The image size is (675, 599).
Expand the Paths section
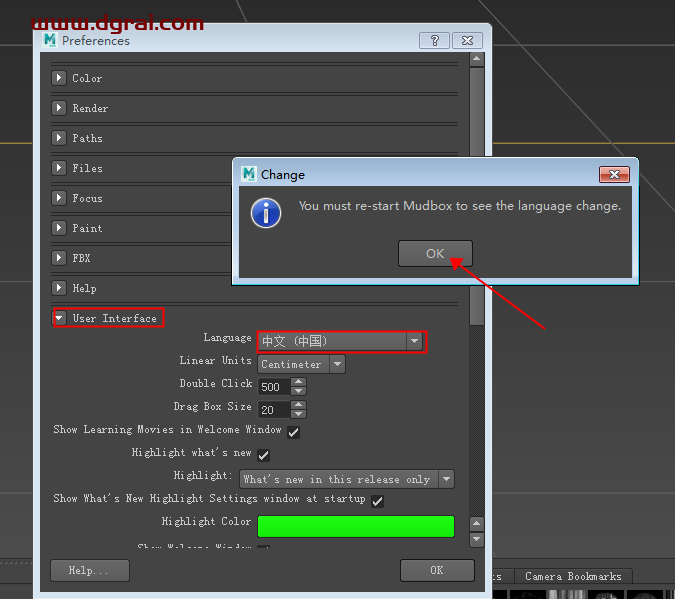59,138
